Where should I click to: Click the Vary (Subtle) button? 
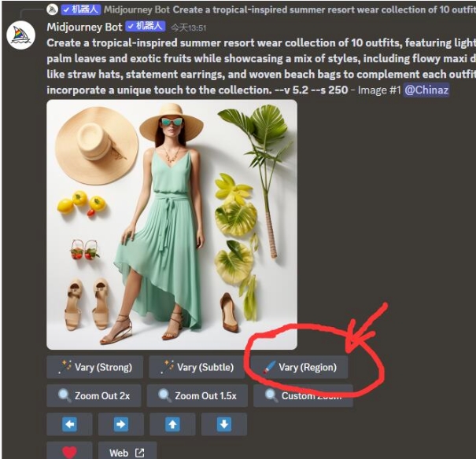[x=197, y=367]
